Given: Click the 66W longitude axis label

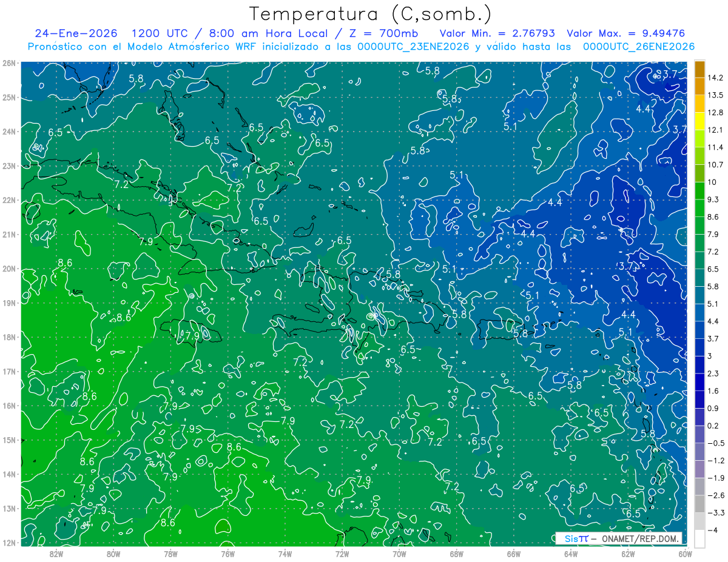Looking at the screenshot, I should click(514, 554).
